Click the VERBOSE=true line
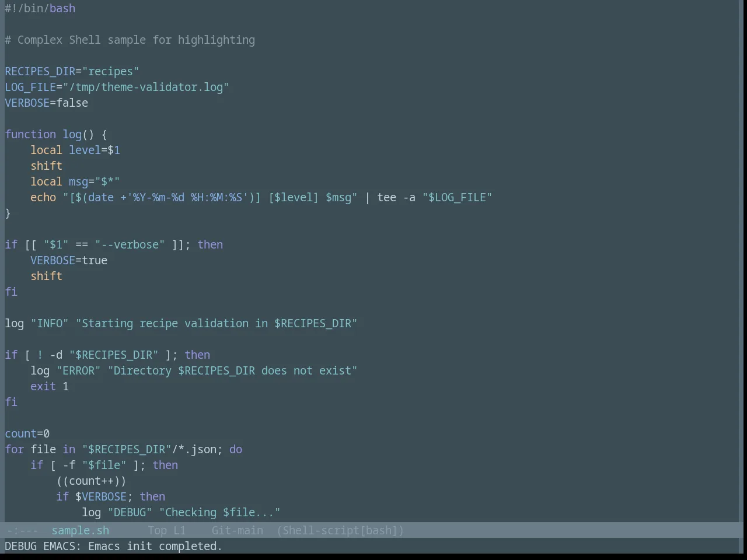The height and width of the screenshot is (560, 747). [69, 260]
